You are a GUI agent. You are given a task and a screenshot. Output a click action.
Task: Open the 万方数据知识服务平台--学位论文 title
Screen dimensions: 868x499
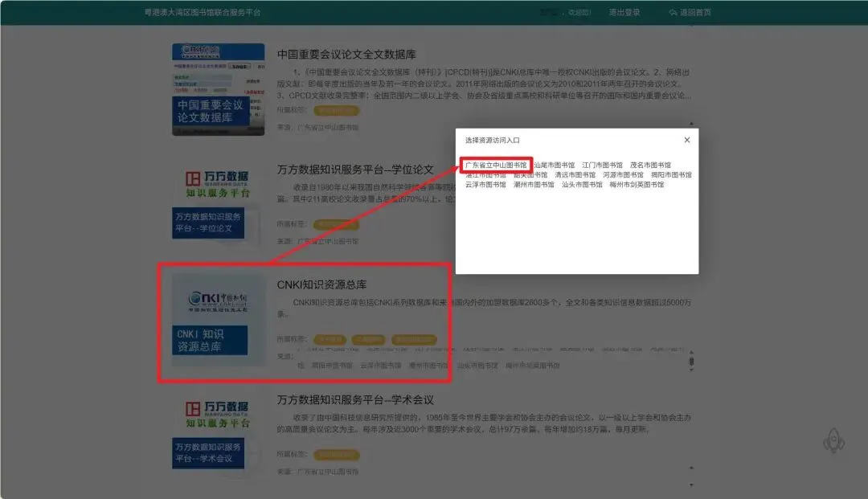[x=355, y=170]
